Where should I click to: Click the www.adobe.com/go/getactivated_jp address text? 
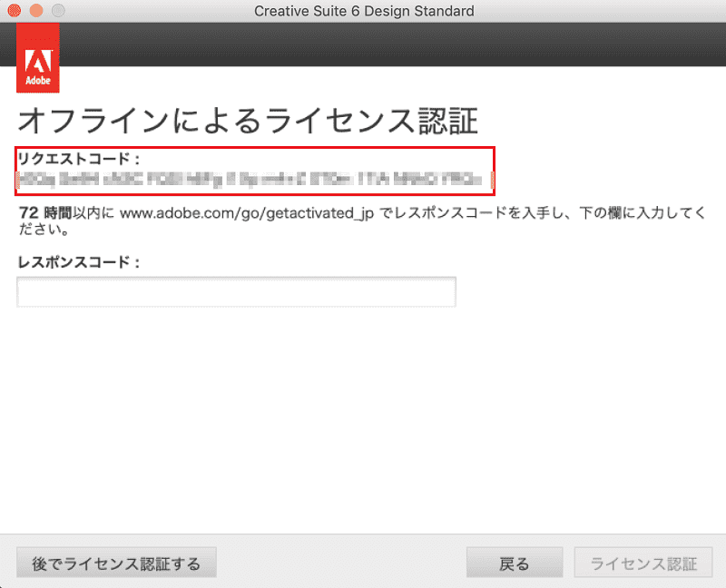pos(247,213)
